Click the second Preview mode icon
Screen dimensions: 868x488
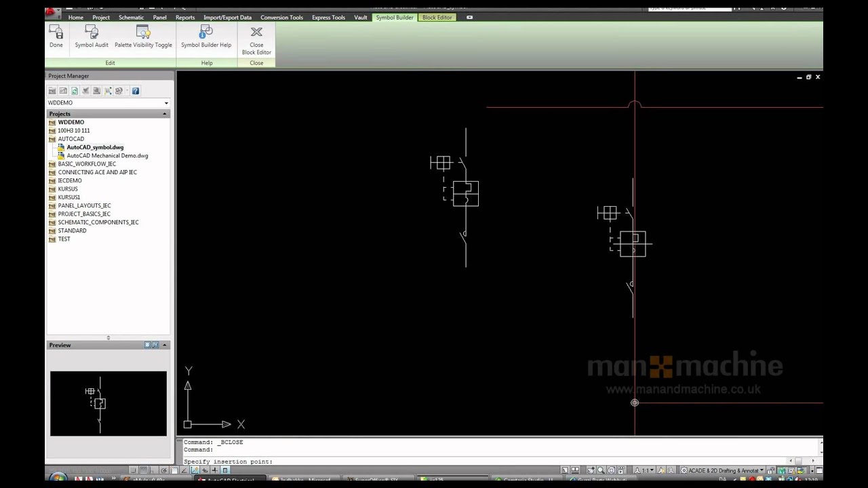point(155,345)
